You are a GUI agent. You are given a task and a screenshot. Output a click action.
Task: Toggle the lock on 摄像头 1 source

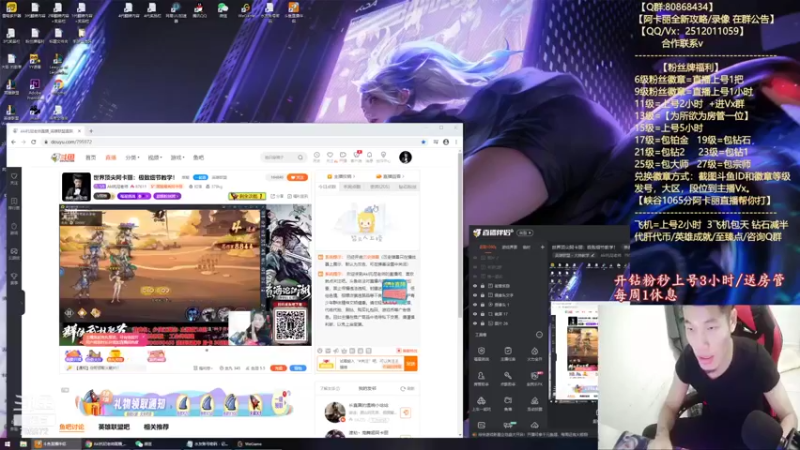pos(483,305)
